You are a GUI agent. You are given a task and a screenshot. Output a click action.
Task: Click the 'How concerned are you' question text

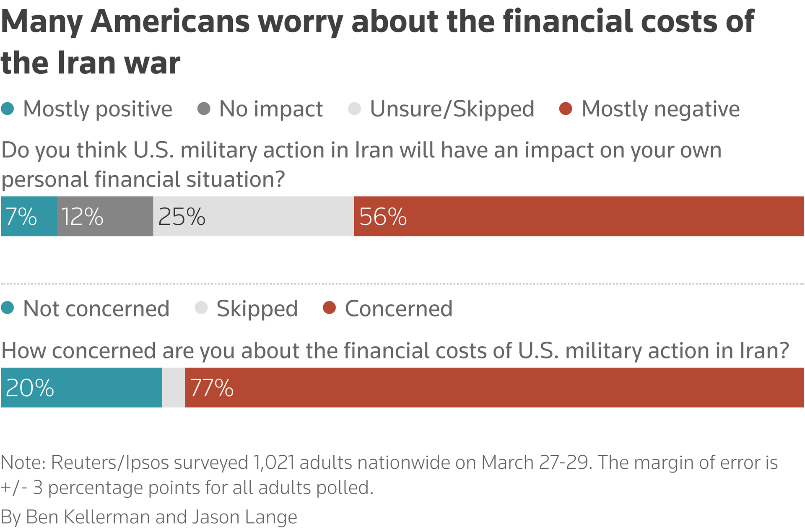point(395,351)
